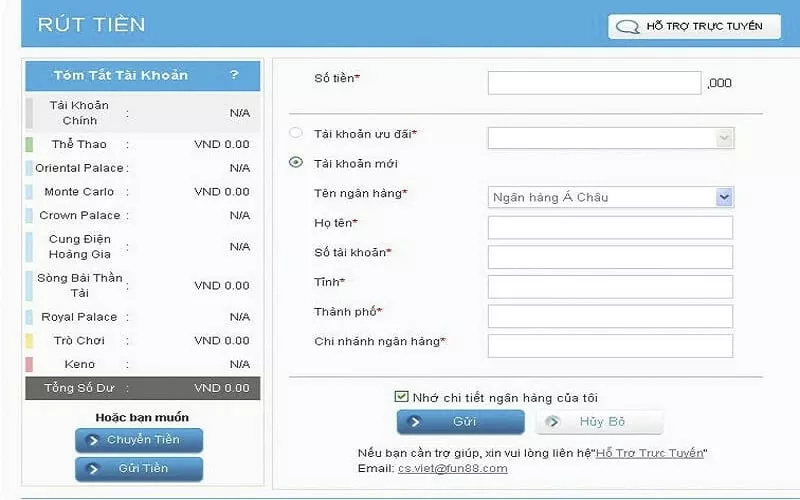Click the Thể Thao VND 0.00 balance value

pos(222,144)
